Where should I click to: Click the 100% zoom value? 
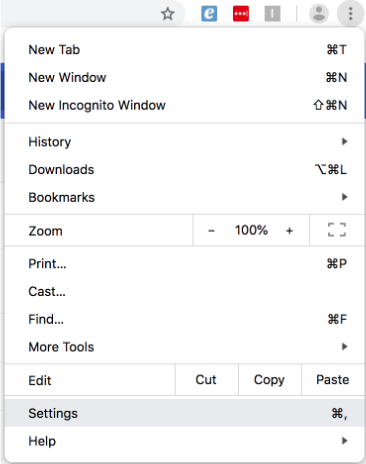(251, 230)
